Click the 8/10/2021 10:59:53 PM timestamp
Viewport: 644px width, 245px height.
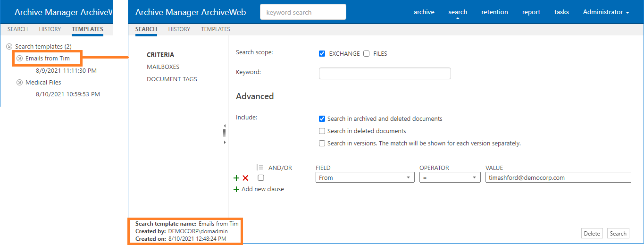pyautogui.click(x=68, y=94)
